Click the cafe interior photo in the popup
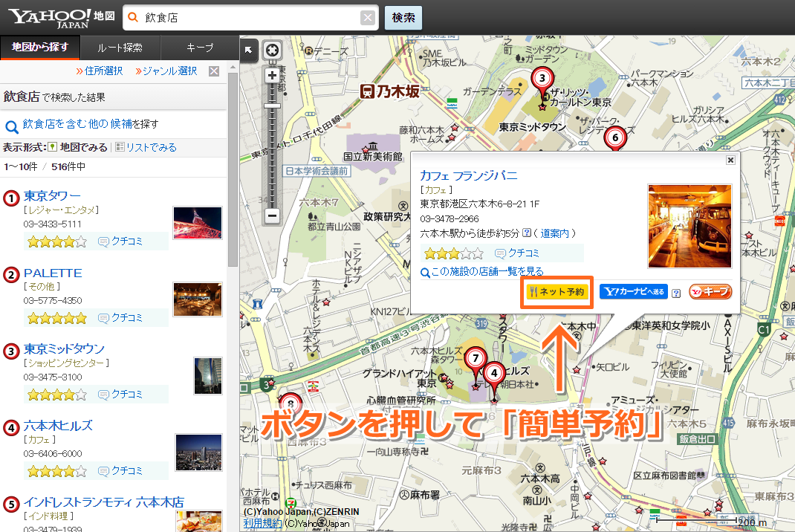This screenshot has height=532, width=795. [689, 226]
